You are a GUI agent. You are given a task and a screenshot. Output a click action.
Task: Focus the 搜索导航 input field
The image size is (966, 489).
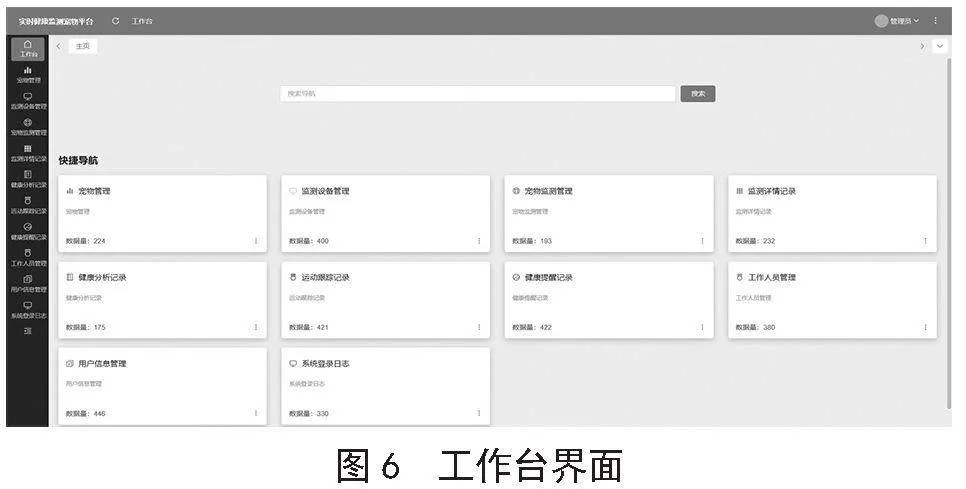click(478, 94)
